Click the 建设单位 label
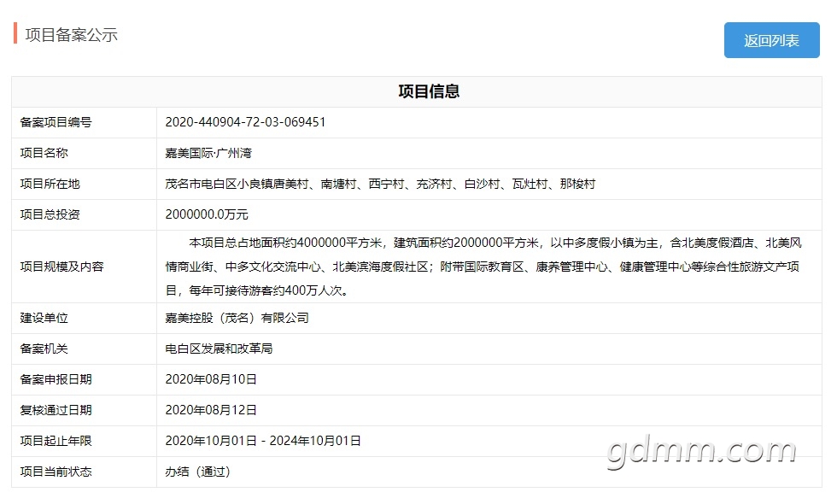Screen dimensions: 837x504 click(44, 318)
